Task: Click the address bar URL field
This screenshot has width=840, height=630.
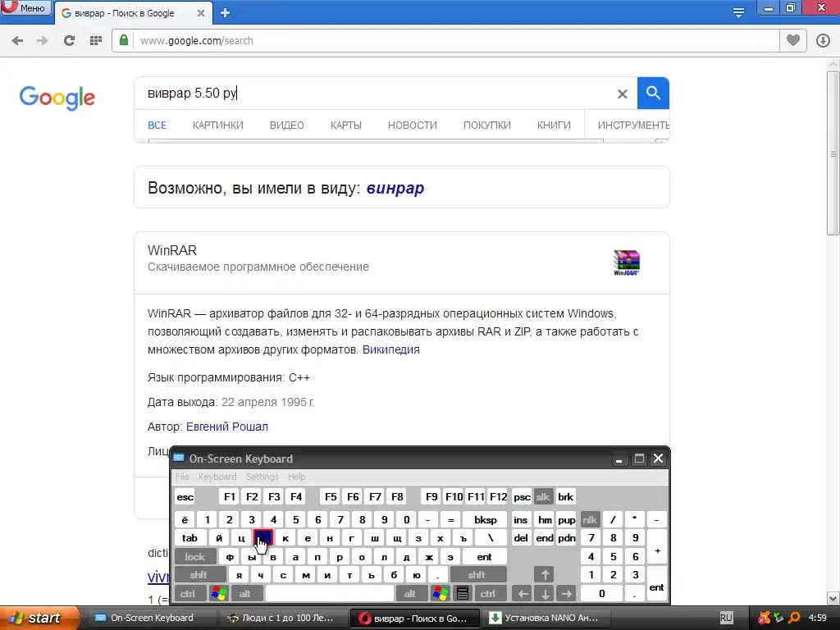Action: [455, 41]
